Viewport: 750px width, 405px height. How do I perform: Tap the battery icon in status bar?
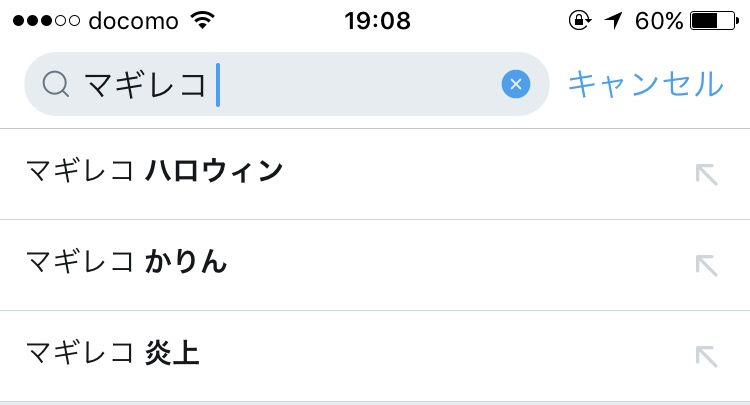click(712, 21)
